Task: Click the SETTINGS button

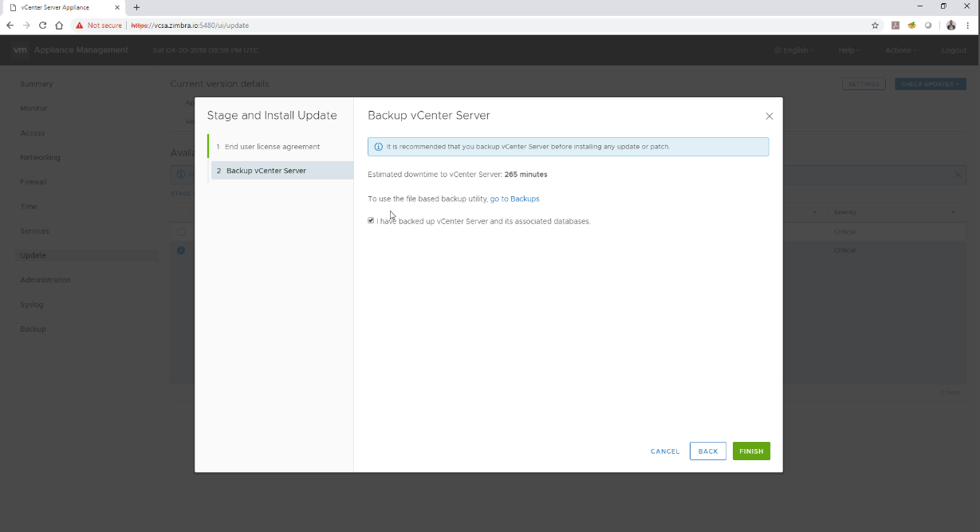Action: tap(864, 84)
